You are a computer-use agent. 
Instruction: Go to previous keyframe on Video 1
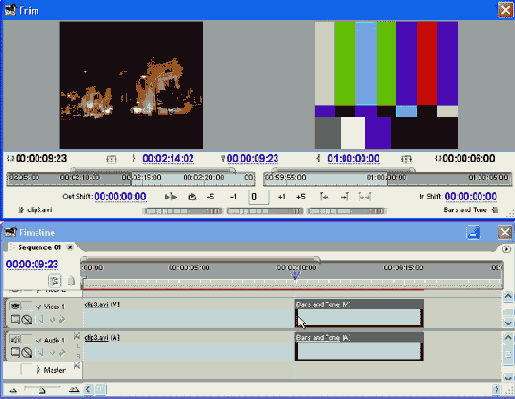pyautogui.click(x=40, y=319)
